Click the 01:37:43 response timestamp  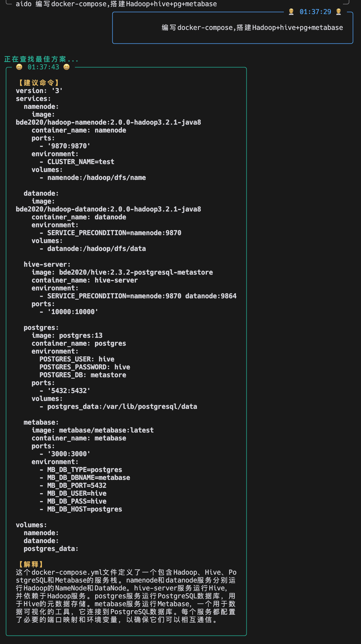[x=43, y=67]
